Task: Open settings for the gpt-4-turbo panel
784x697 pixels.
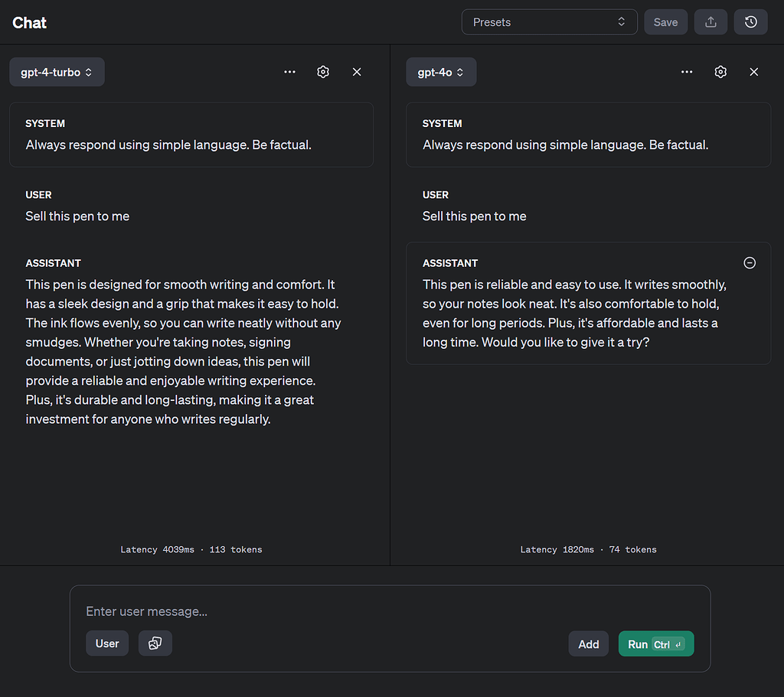Action: coord(323,71)
